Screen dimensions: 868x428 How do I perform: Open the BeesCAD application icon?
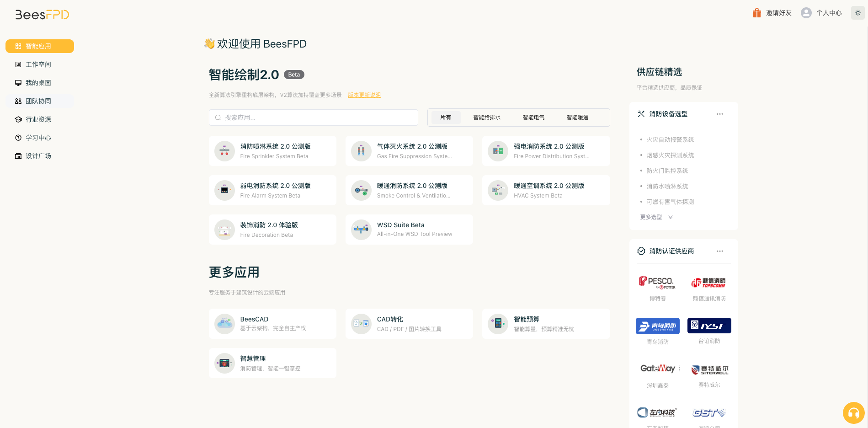tap(224, 323)
